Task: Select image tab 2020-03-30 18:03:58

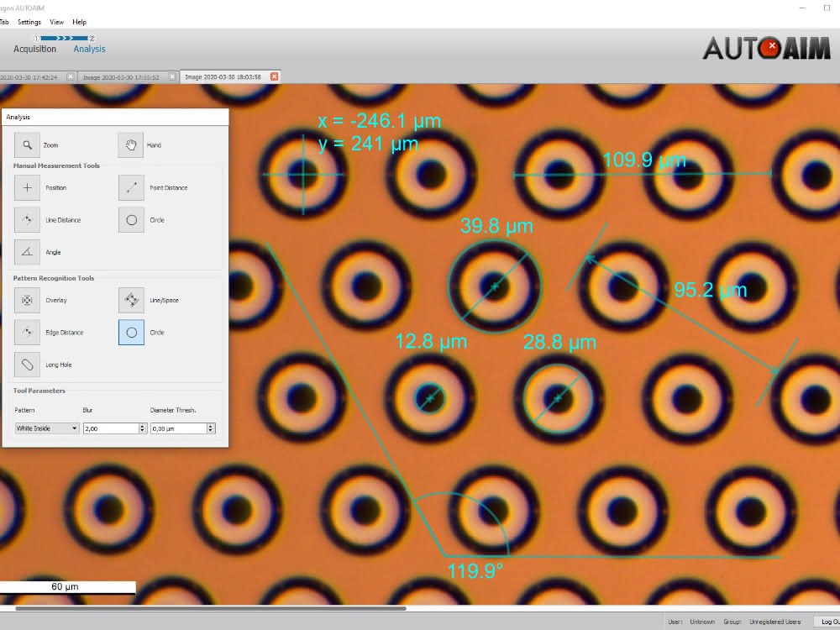Action: pos(223,77)
